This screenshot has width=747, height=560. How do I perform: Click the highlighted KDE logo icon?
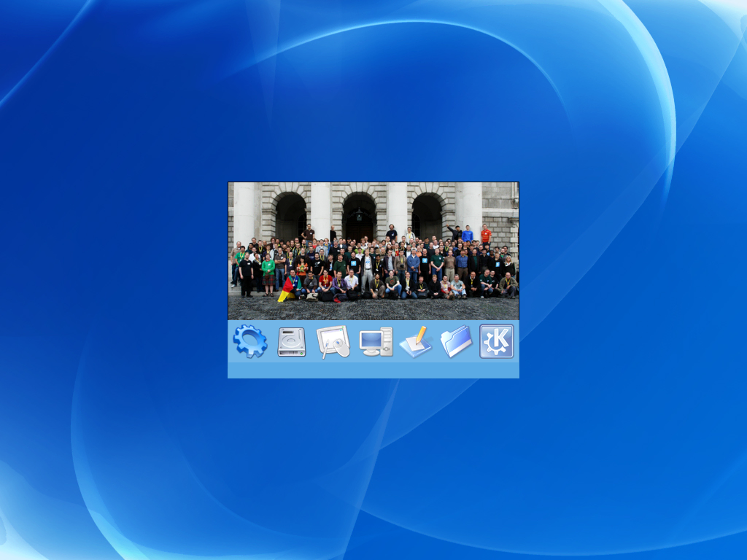click(496, 341)
